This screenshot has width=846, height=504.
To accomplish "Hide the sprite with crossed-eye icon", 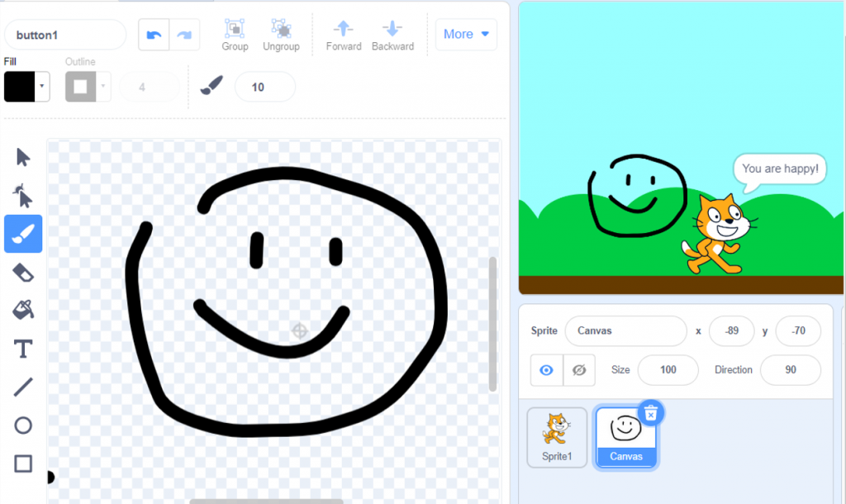I will pyautogui.click(x=579, y=369).
